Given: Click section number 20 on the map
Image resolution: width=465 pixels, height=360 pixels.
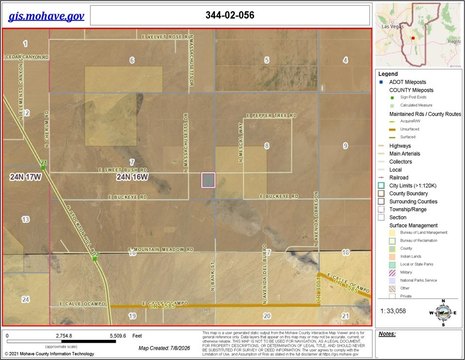Looking at the screenshot, I should point(267,316).
